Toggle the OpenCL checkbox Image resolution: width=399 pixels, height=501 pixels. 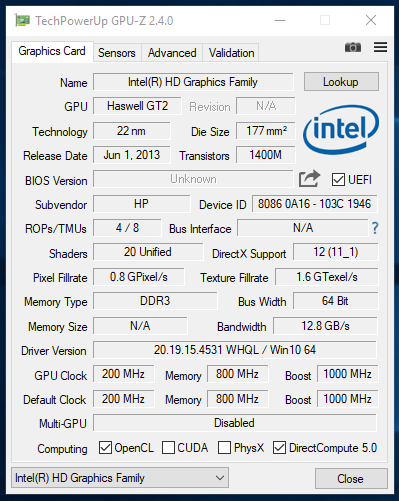click(x=105, y=448)
